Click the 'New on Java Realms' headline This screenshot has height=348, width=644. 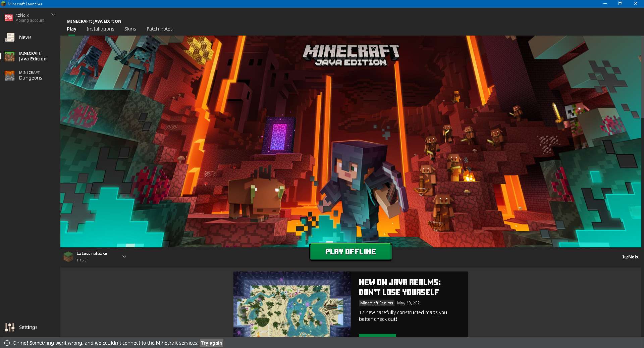399,287
